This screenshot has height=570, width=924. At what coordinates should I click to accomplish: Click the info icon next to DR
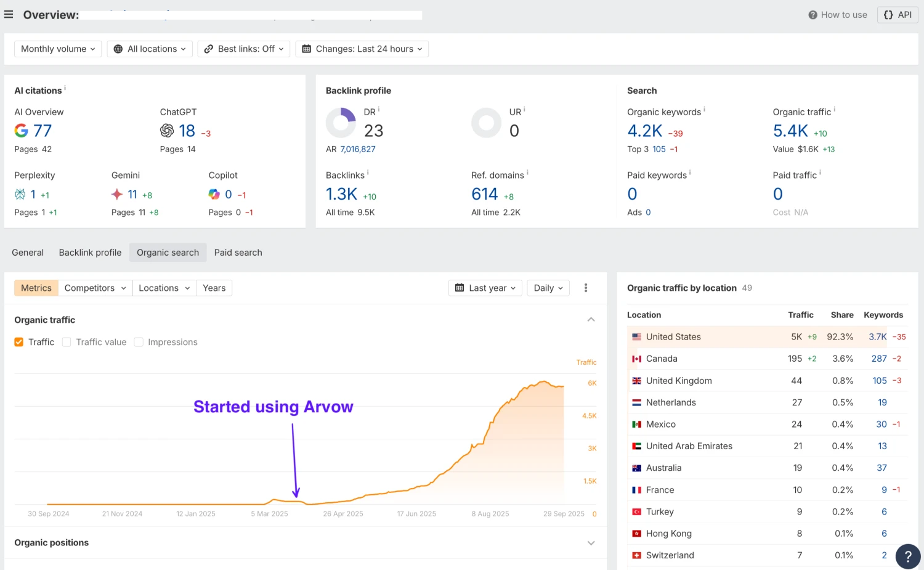379,110
